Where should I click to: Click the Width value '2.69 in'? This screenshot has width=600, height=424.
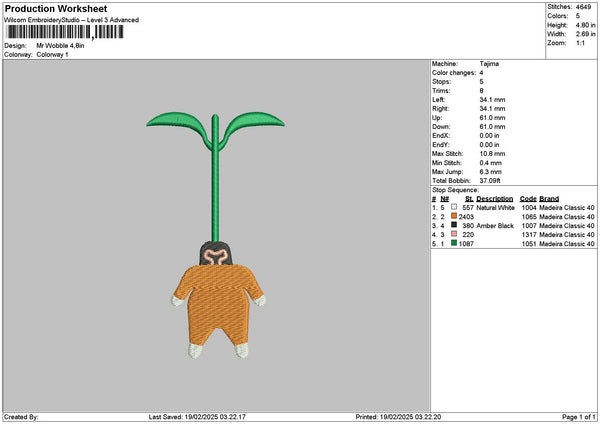585,34
